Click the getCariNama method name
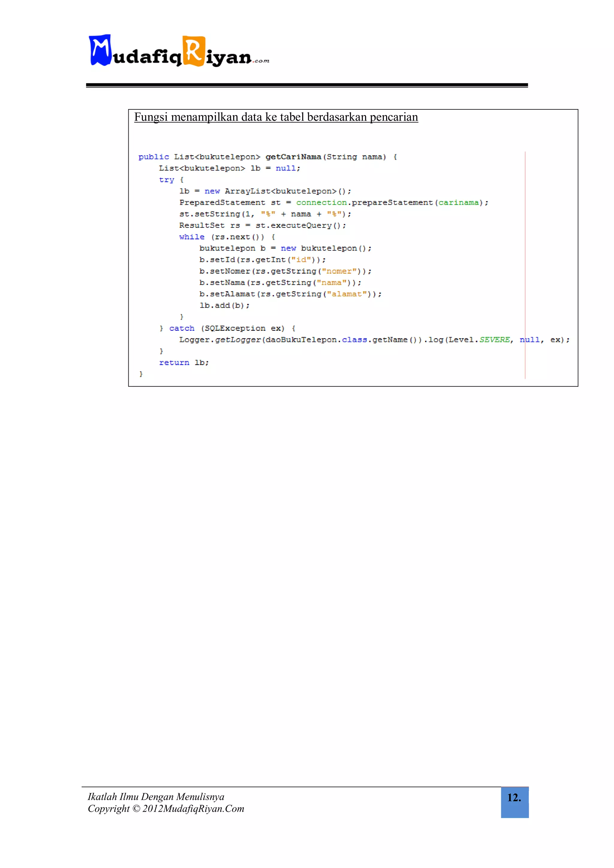Screen dimensions: 614x868 (293, 157)
